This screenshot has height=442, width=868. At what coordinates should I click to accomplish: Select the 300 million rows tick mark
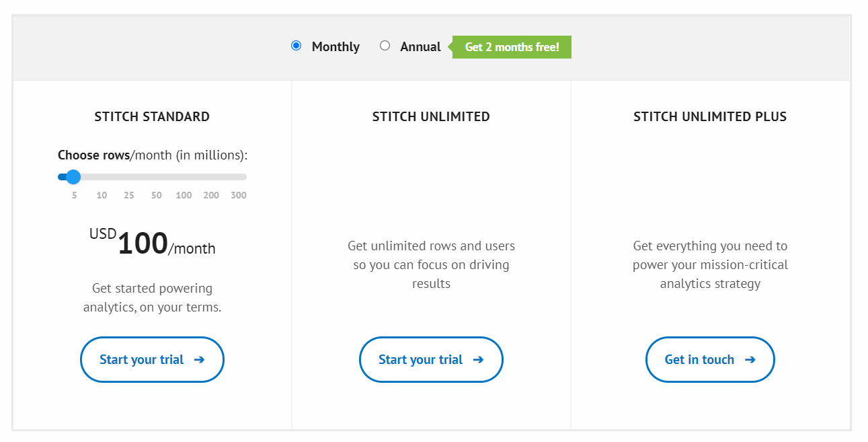238,194
